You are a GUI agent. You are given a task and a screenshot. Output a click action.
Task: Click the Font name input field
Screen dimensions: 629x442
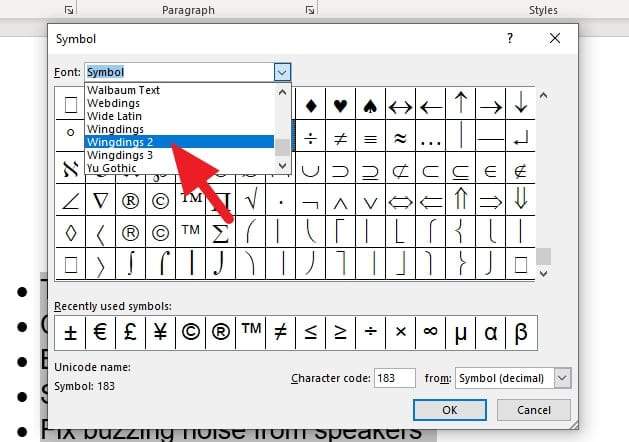tap(180, 72)
